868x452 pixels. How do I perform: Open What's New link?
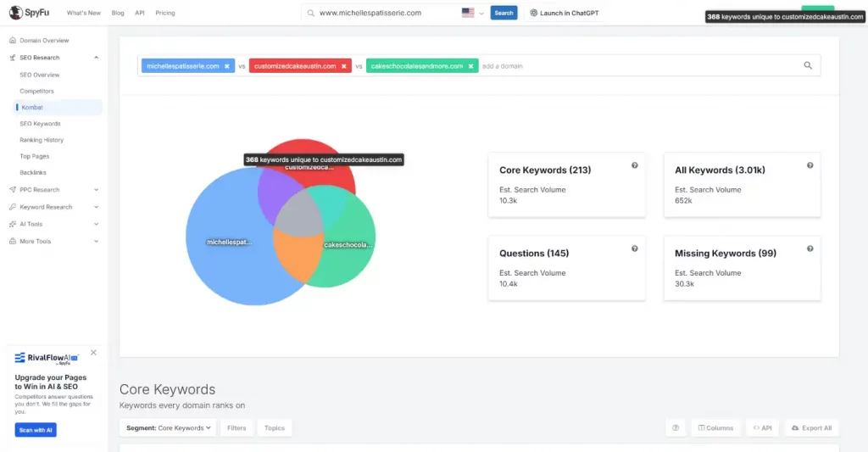point(84,13)
